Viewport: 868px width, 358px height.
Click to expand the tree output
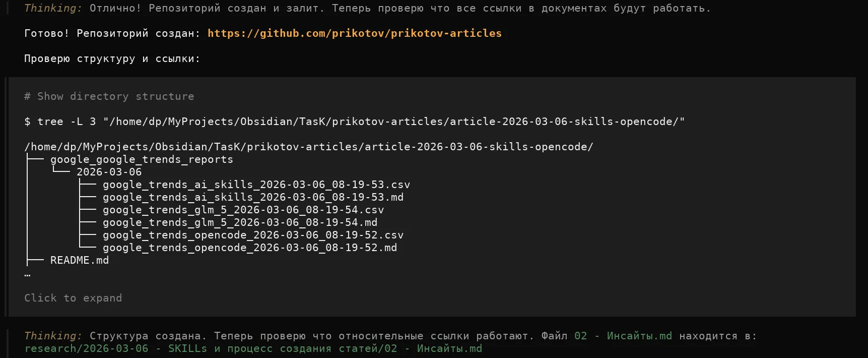point(73,298)
